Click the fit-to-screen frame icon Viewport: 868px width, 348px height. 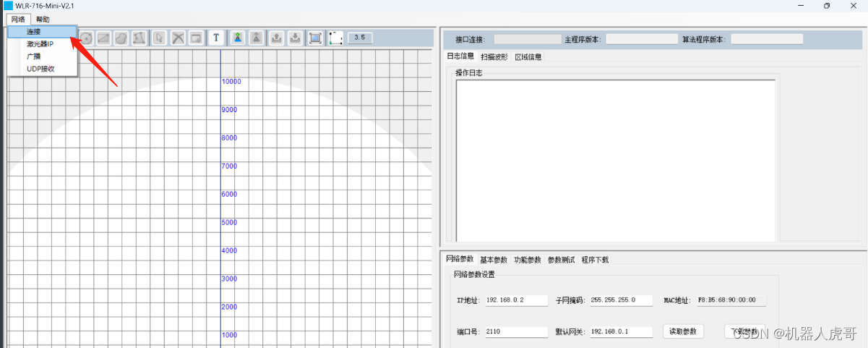pos(315,38)
